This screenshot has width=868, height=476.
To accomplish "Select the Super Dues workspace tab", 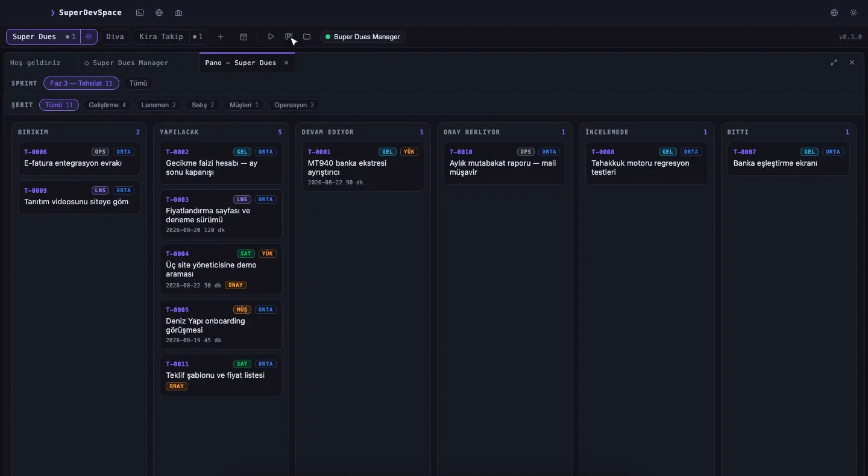I will click(34, 37).
